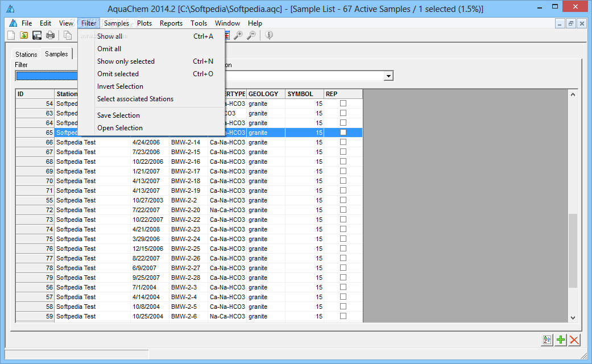Click sample cell BMW-2-28
The image size is (592, 364).
coord(188,278)
